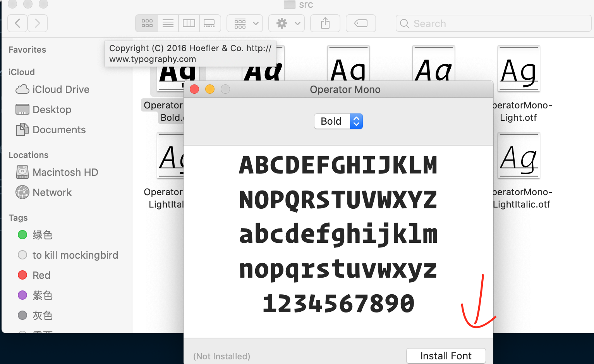Select the green 绿色 tag
594x364 pixels.
pyautogui.click(x=35, y=235)
